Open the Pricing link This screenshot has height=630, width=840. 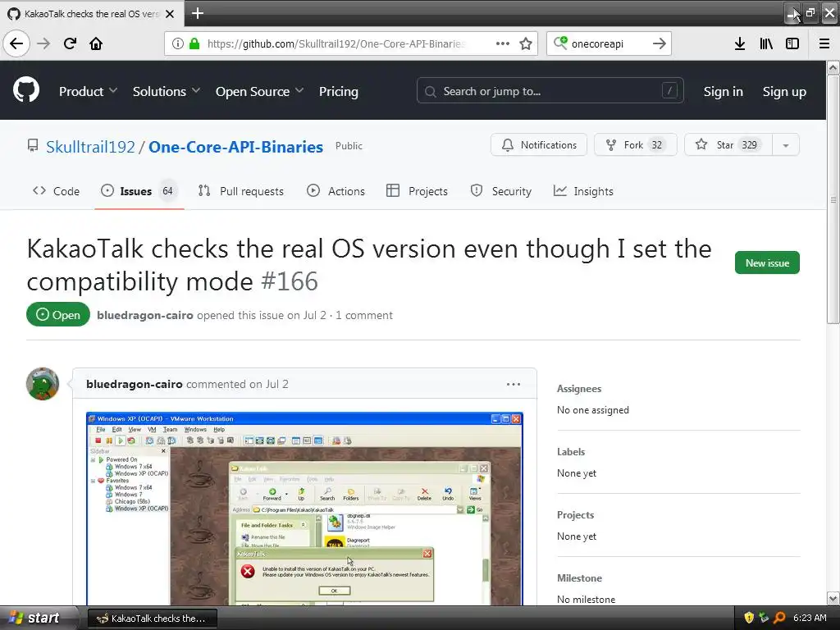tap(339, 92)
